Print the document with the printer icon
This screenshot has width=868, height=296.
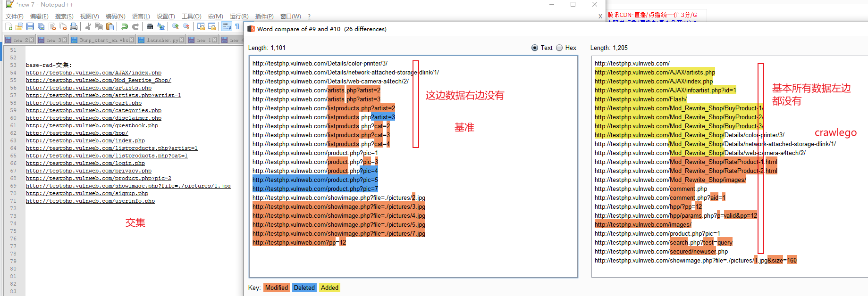tap(74, 26)
